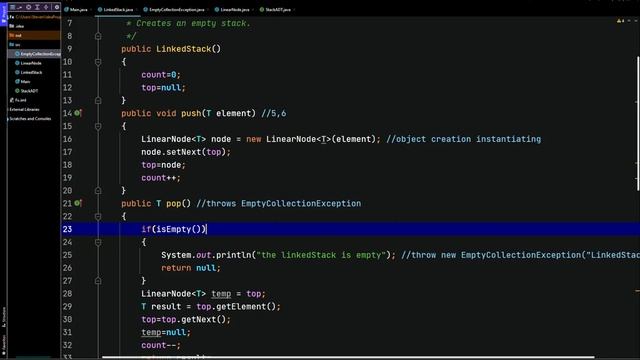This screenshot has height=360, width=640.
Task: Click the second icon in Project panel toolbar
Action: point(20,7)
